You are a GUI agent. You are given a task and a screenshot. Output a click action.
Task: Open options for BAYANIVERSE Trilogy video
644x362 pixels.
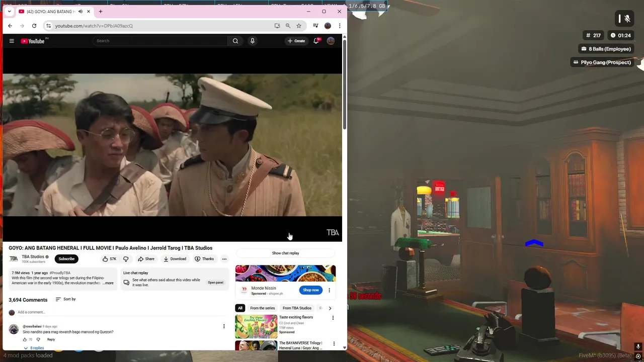[x=334, y=344]
